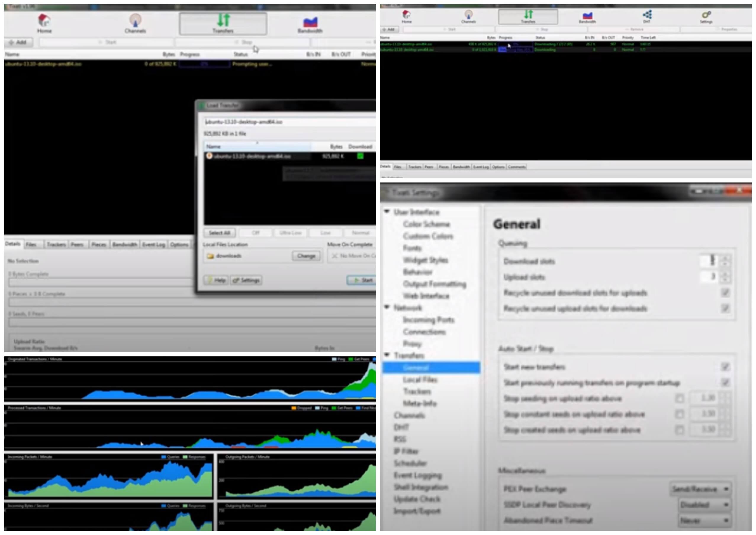The image size is (756, 535).
Task: Enable Stop seeding on upload ratio above
Action: [x=679, y=398]
